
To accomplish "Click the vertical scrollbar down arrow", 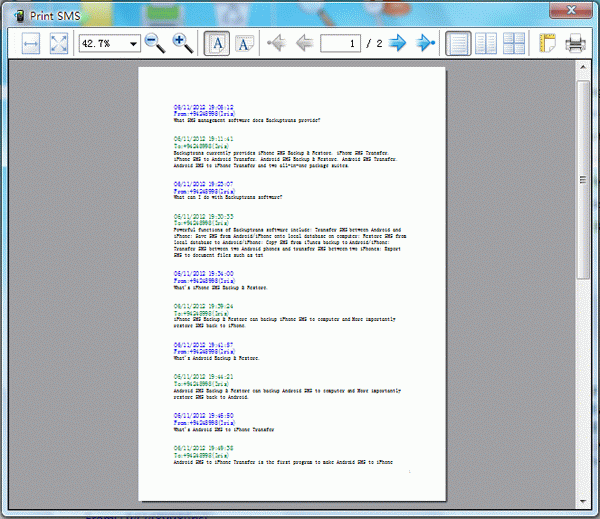I will (583, 501).
